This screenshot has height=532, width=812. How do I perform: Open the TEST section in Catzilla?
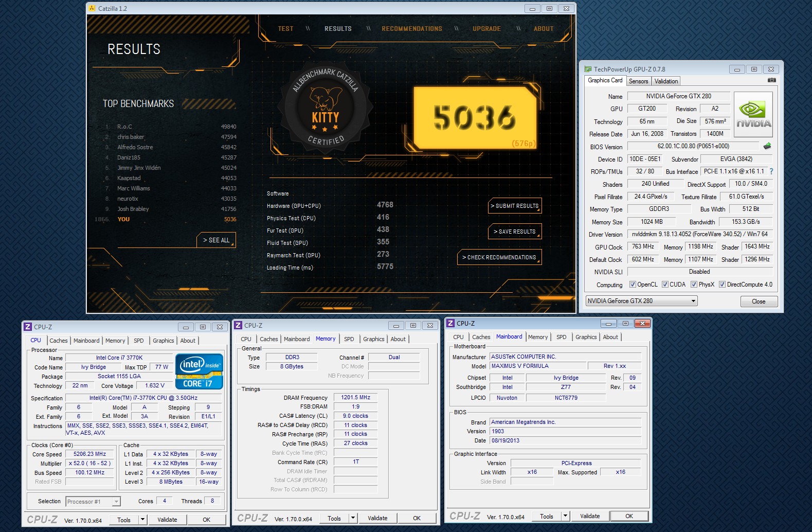click(x=285, y=29)
